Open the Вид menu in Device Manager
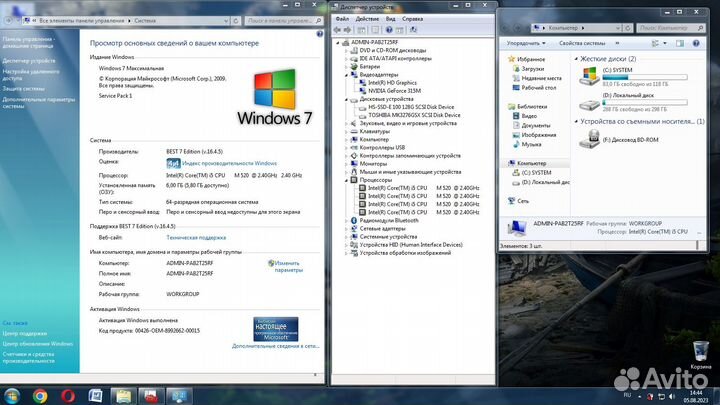 [390, 19]
